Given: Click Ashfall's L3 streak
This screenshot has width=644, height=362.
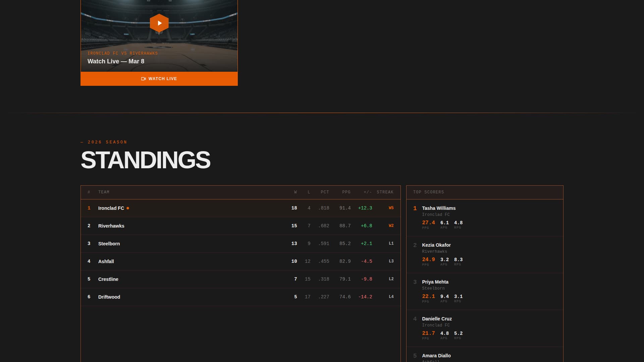Looking at the screenshot, I should pos(391,261).
